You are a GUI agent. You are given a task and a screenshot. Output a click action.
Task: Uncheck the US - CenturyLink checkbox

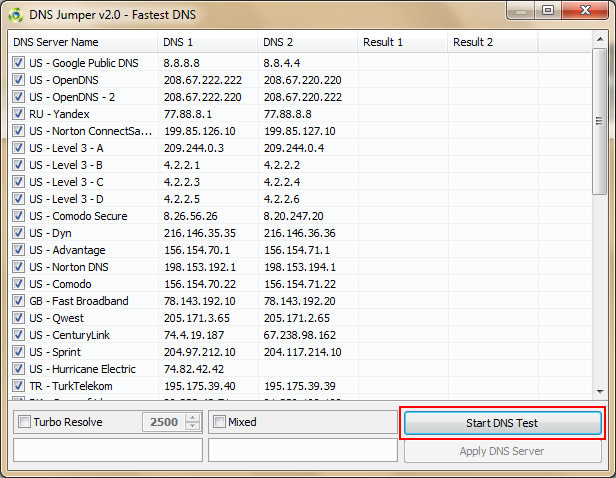click(x=18, y=335)
